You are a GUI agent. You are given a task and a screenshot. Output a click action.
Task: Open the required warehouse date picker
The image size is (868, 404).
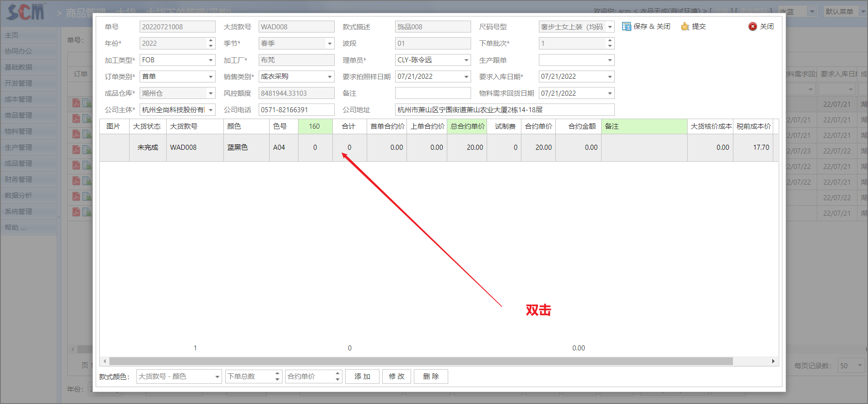[x=610, y=77]
